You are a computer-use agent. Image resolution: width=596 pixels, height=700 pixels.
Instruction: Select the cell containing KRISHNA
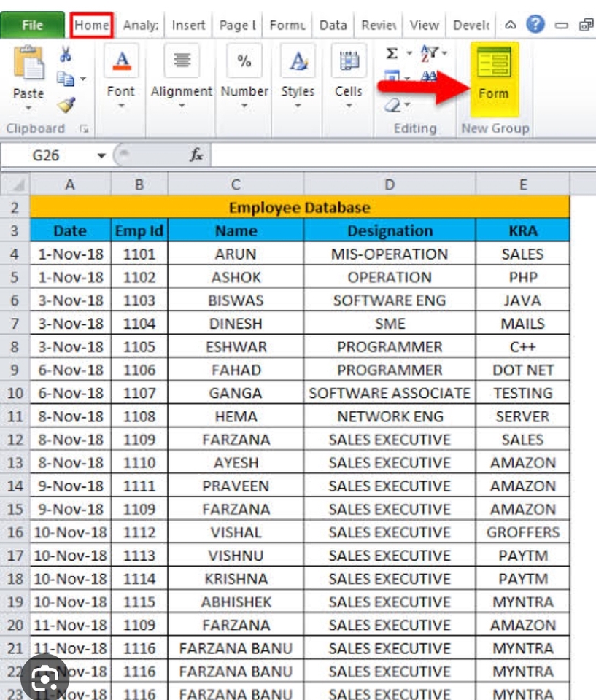click(x=236, y=578)
